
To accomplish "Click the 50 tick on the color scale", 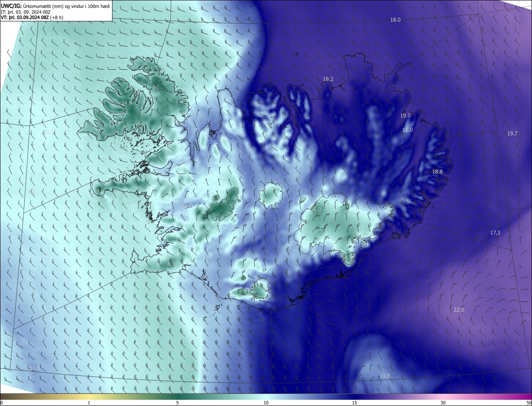I will tap(529, 403).
